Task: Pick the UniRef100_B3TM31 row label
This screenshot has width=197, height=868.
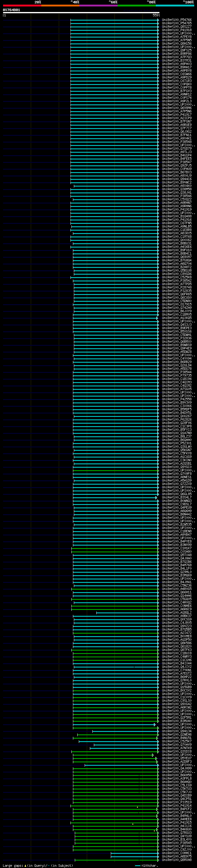Action: tap(176, 61)
